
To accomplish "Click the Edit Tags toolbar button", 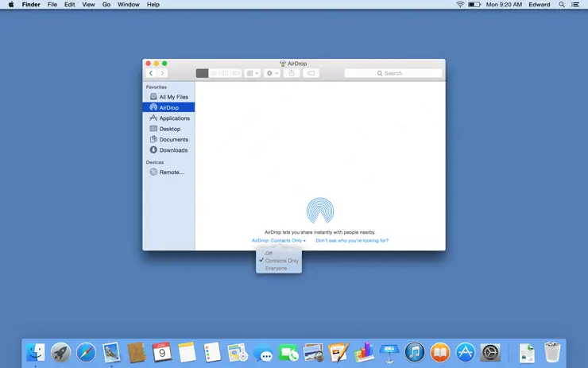I will [x=311, y=73].
